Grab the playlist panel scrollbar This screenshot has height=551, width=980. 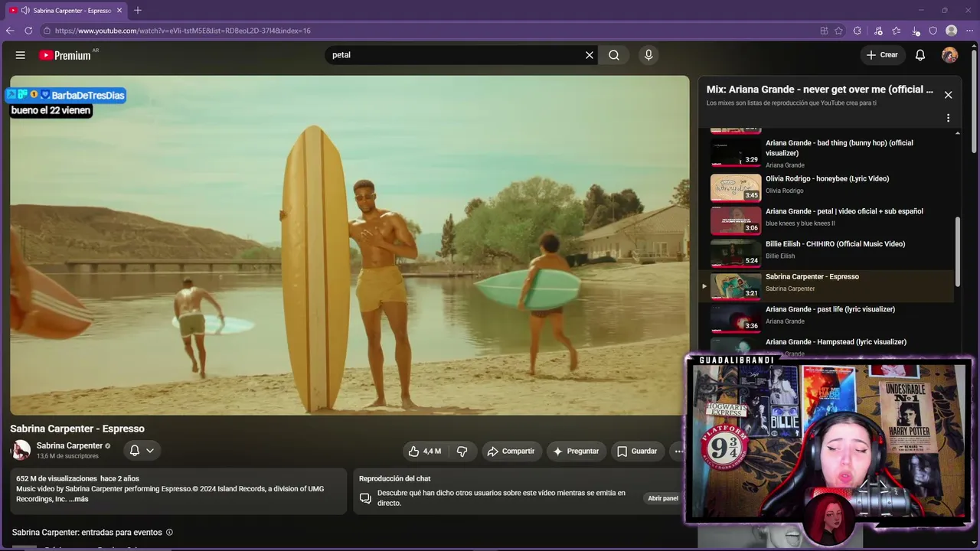coord(957,250)
